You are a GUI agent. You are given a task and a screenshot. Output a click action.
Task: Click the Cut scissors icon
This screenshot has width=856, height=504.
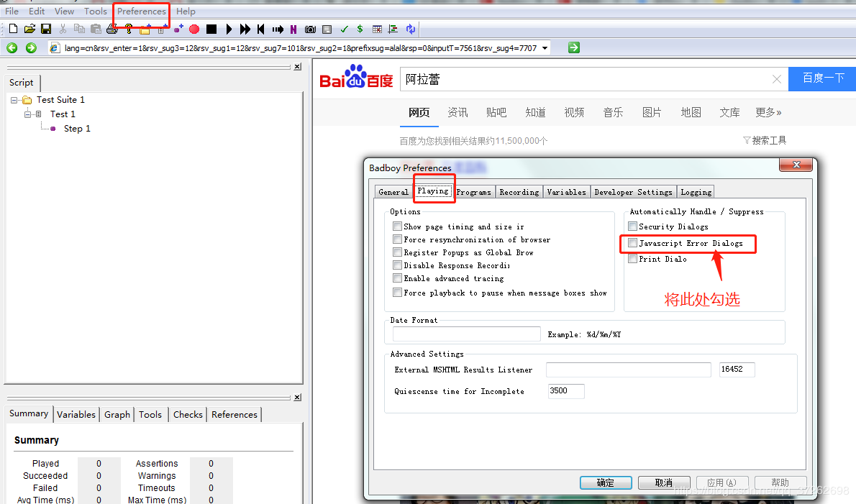click(x=63, y=29)
